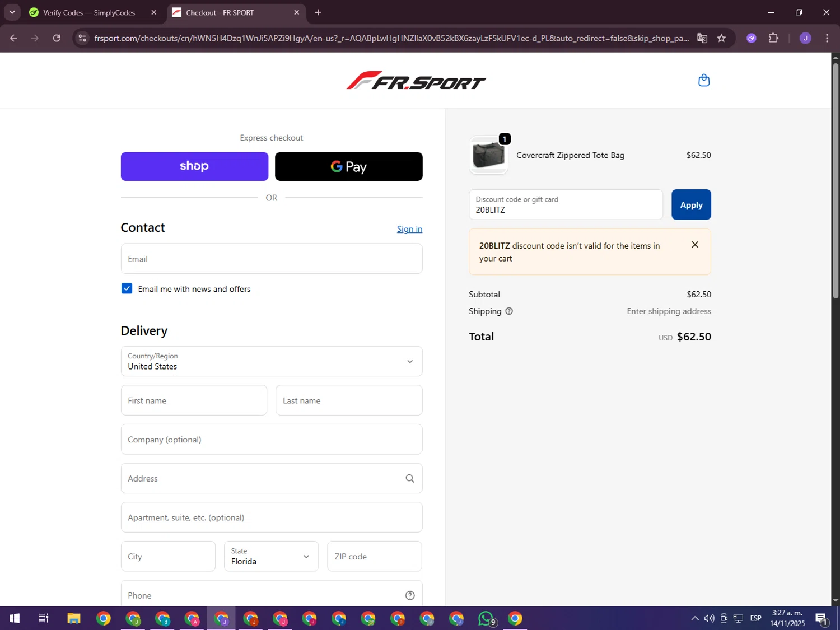This screenshot has height=630, width=840.
Task: Open the shopping bag cart icon
Action: (704, 80)
